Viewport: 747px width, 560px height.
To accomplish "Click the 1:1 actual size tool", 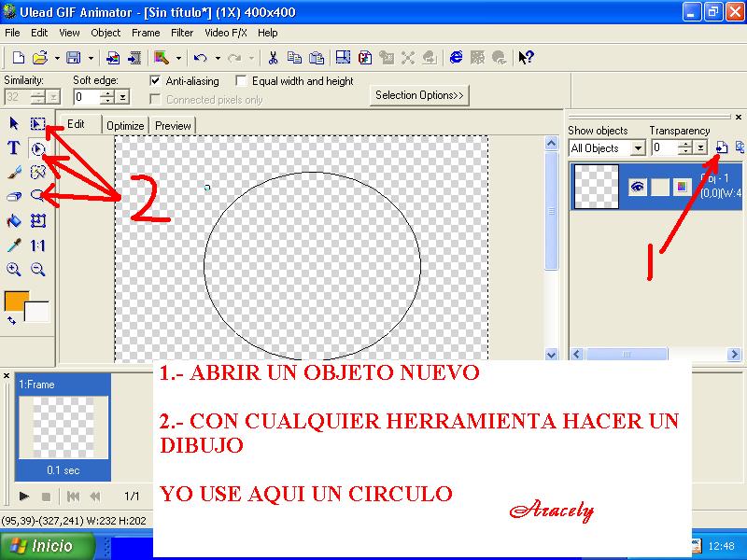I will 37,245.
